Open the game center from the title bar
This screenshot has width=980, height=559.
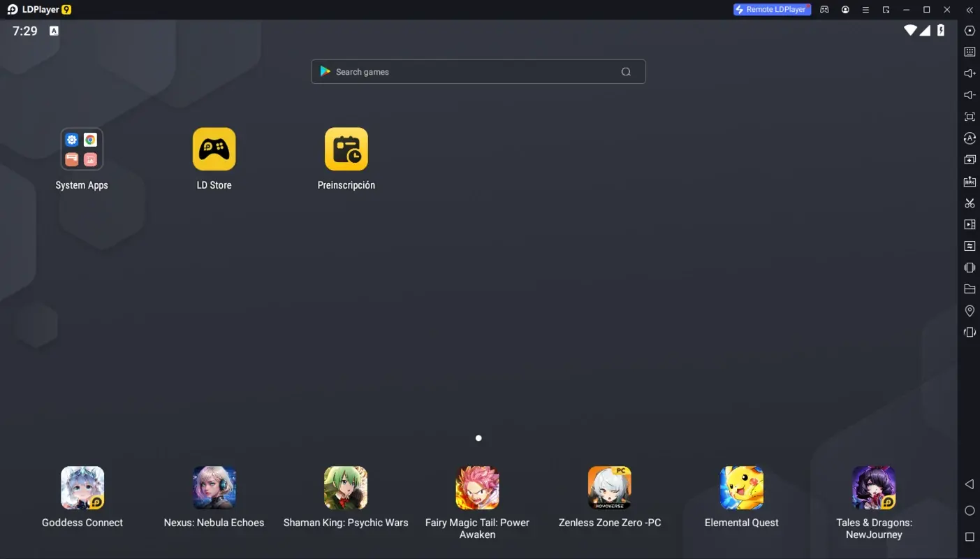[x=824, y=10]
